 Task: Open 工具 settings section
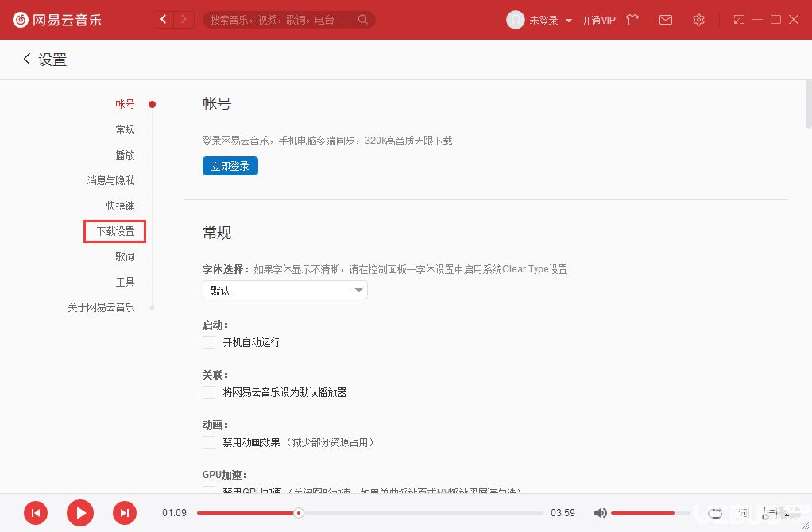(125, 282)
